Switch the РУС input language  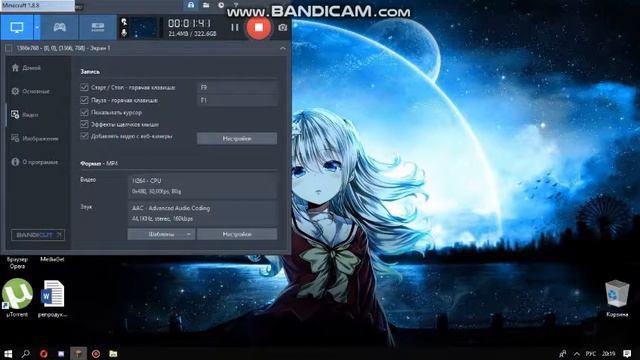pyautogui.click(x=591, y=353)
